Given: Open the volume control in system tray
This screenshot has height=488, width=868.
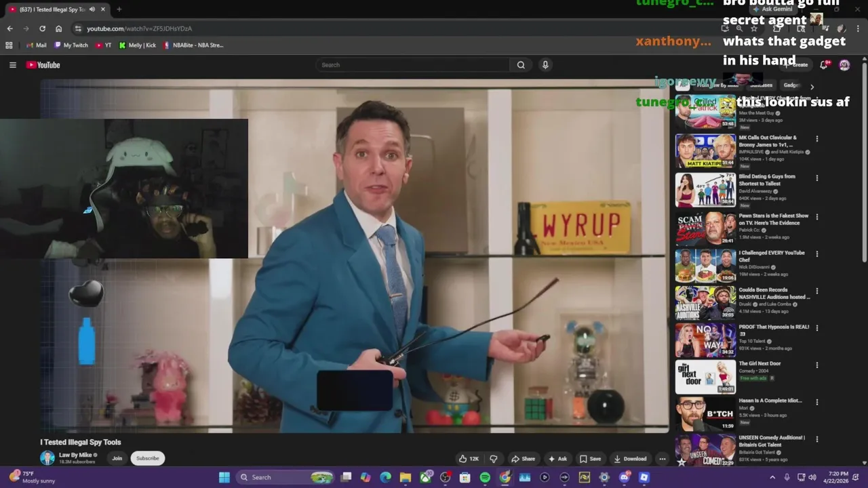Looking at the screenshot, I should (812, 477).
